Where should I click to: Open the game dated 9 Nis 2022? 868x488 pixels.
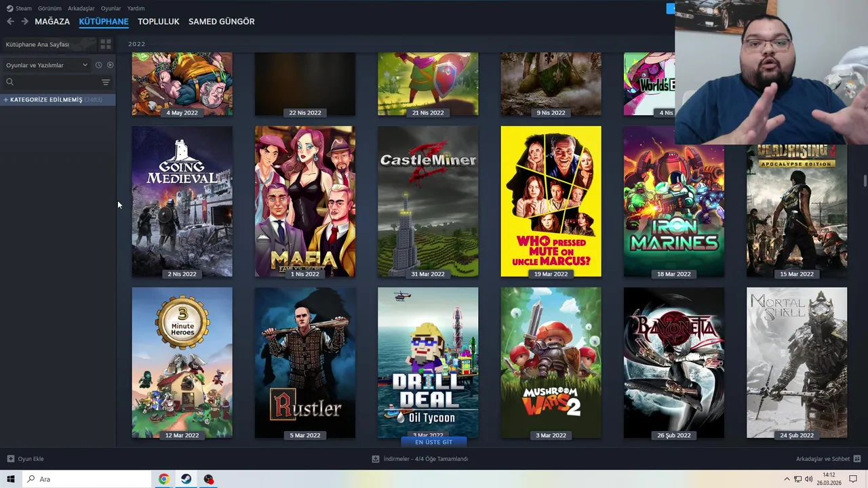point(551,84)
